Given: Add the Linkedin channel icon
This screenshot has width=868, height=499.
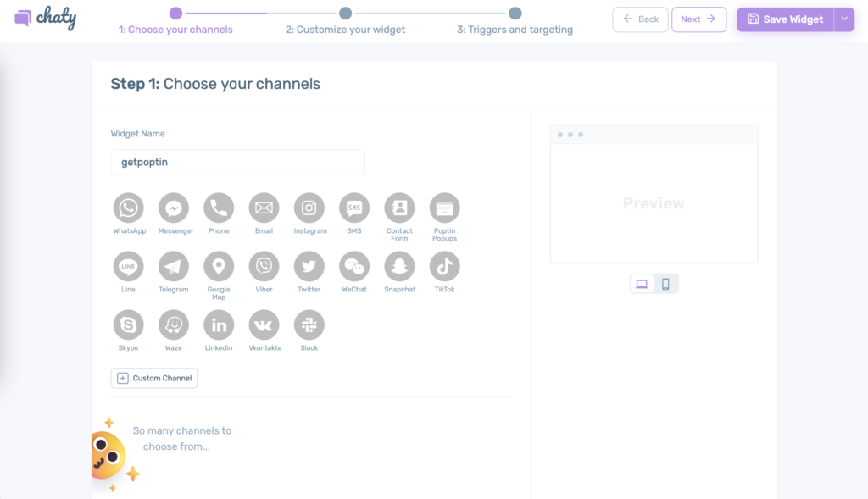Looking at the screenshot, I should [219, 325].
